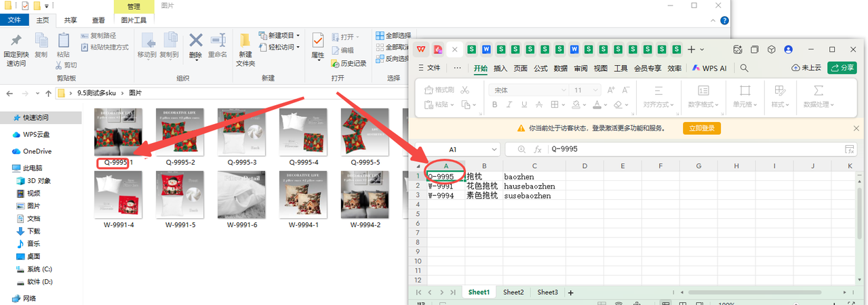Image resolution: width=868 pixels, height=305 pixels.
Task: Open the 样式 styles dropdown
Action: tap(781, 104)
